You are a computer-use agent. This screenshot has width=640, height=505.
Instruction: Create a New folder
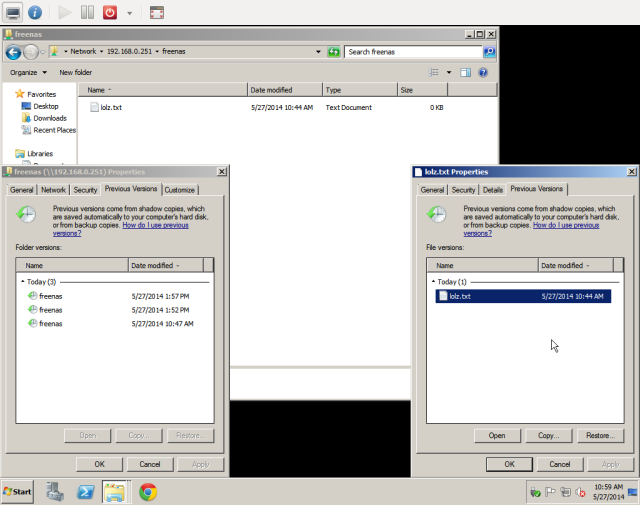pos(76,72)
